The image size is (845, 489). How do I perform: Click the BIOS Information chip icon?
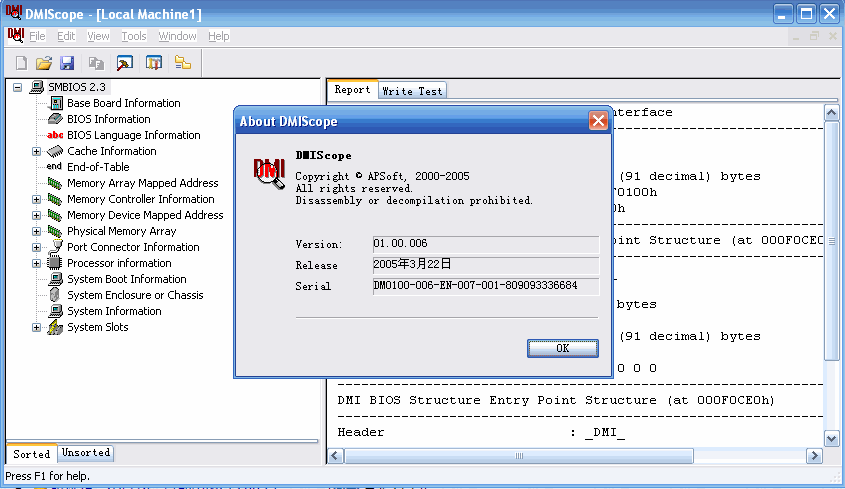[x=56, y=119]
